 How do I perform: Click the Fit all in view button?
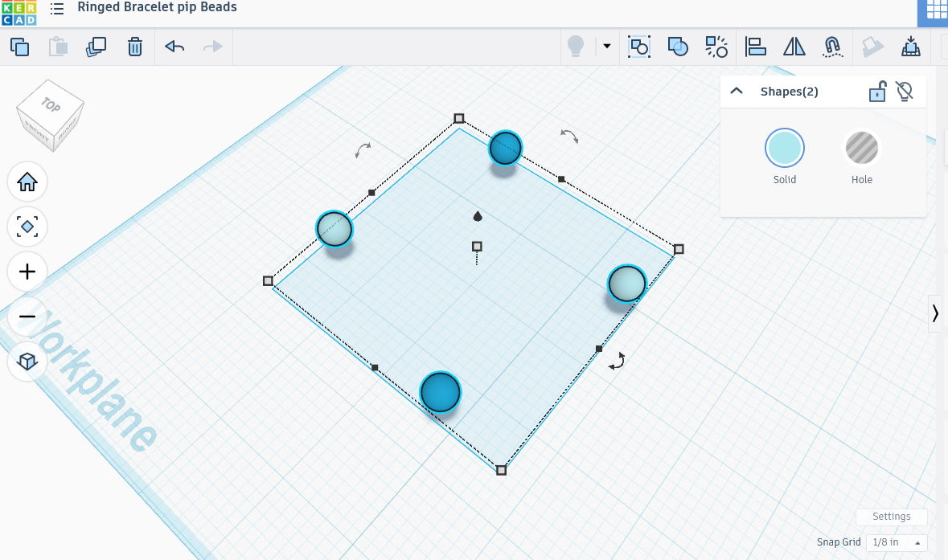27,227
